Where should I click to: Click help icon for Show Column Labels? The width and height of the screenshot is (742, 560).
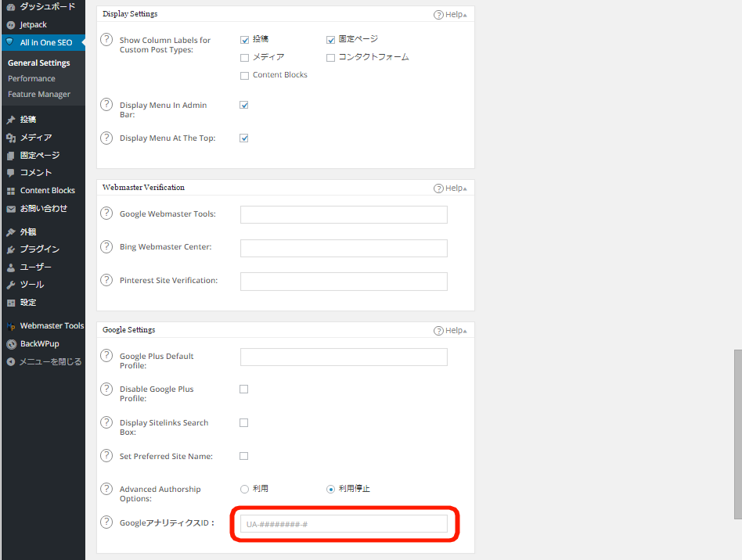[x=106, y=39]
